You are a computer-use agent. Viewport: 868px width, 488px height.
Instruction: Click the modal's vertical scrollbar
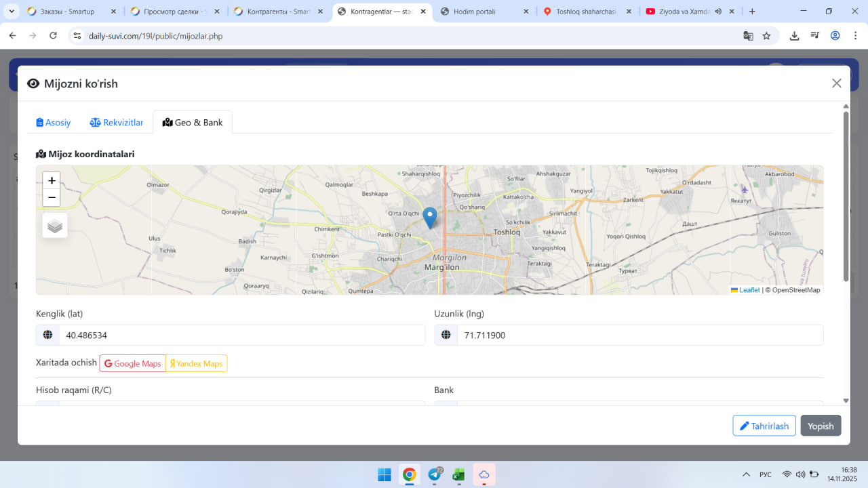point(846,197)
